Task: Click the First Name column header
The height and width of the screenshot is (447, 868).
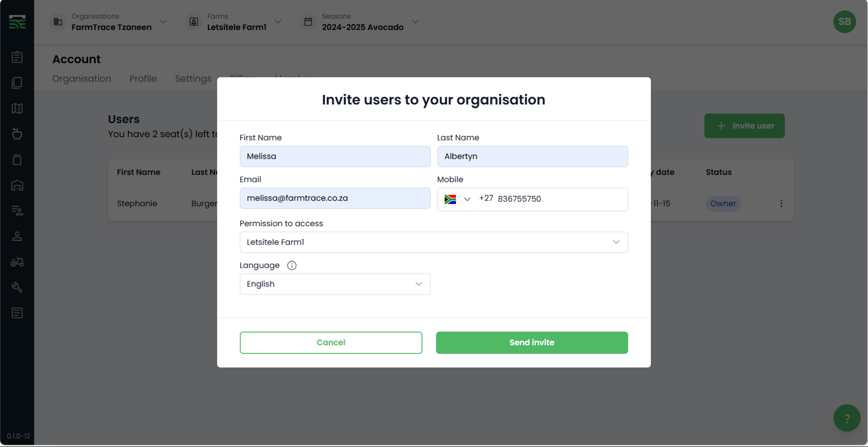Action: click(x=138, y=172)
